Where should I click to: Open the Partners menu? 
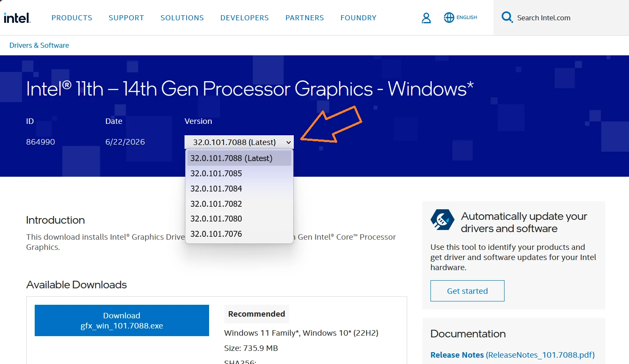(305, 18)
